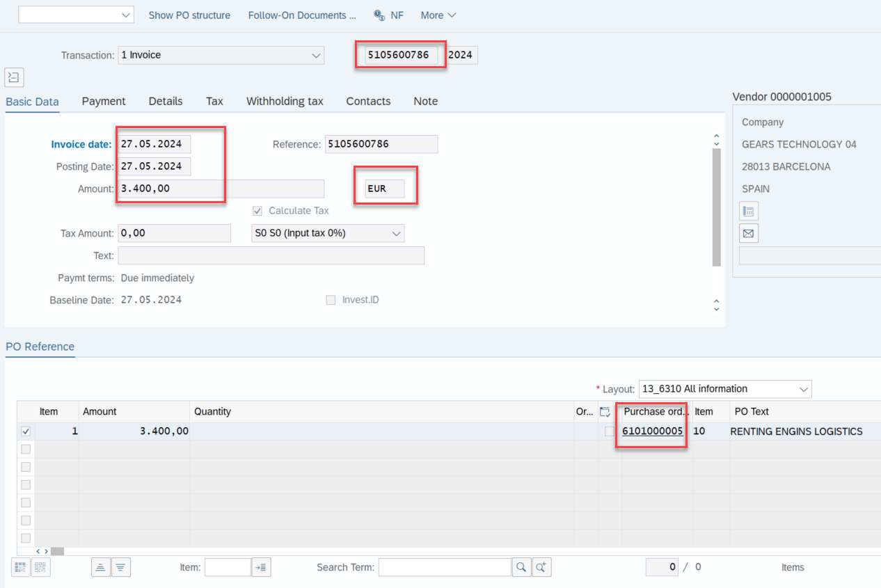Open the email envelope icon for vendor
The height and width of the screenshot is (588, 881).
click(x=748, y=233)
